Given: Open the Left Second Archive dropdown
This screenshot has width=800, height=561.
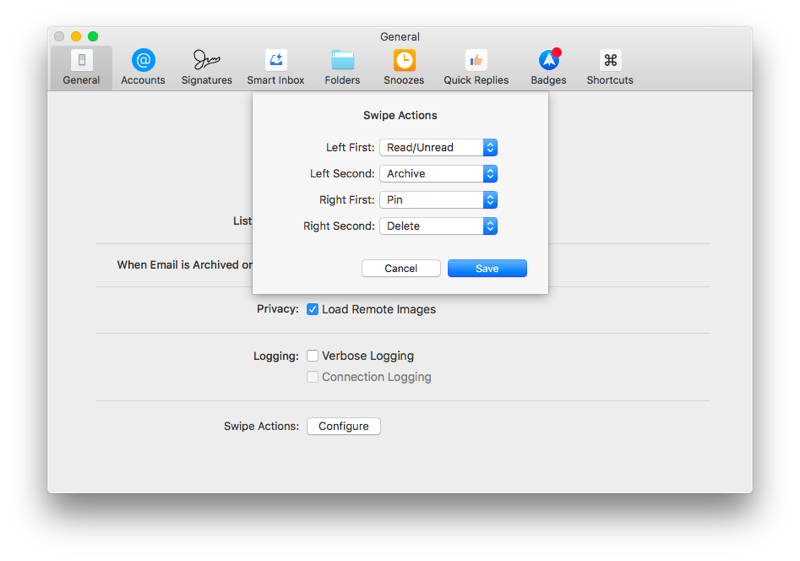Looking at the screenshot, I should point(438,173).
